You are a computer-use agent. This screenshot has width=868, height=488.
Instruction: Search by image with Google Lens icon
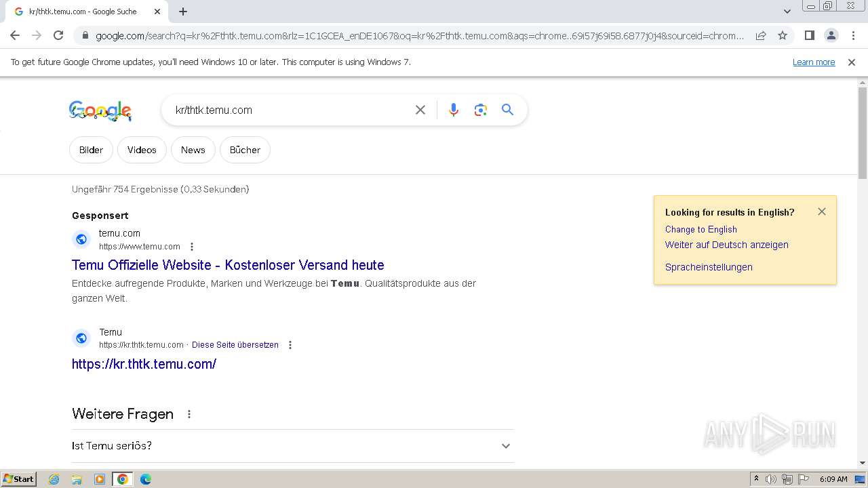click(481, 110)
